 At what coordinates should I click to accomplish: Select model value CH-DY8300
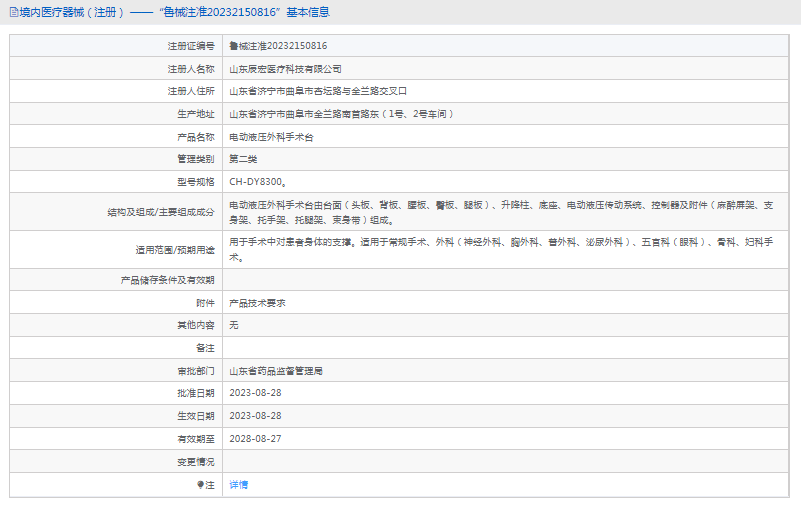click(258, 182)
